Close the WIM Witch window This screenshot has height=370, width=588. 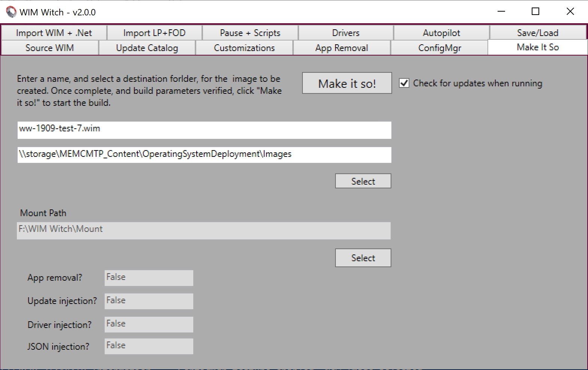pos(570,12)
